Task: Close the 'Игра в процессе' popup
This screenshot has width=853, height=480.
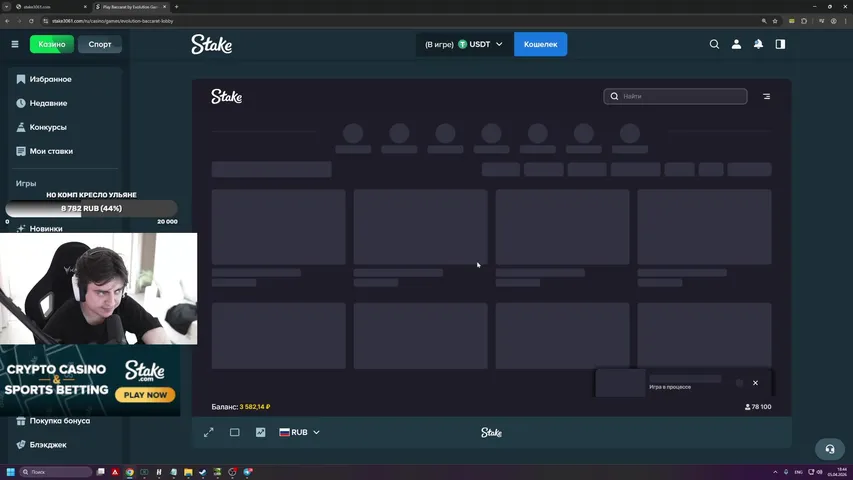Action: click(755, 383)
